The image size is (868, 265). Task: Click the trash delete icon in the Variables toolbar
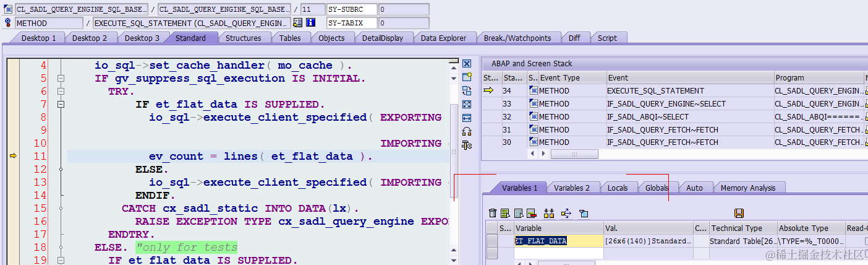493,213
